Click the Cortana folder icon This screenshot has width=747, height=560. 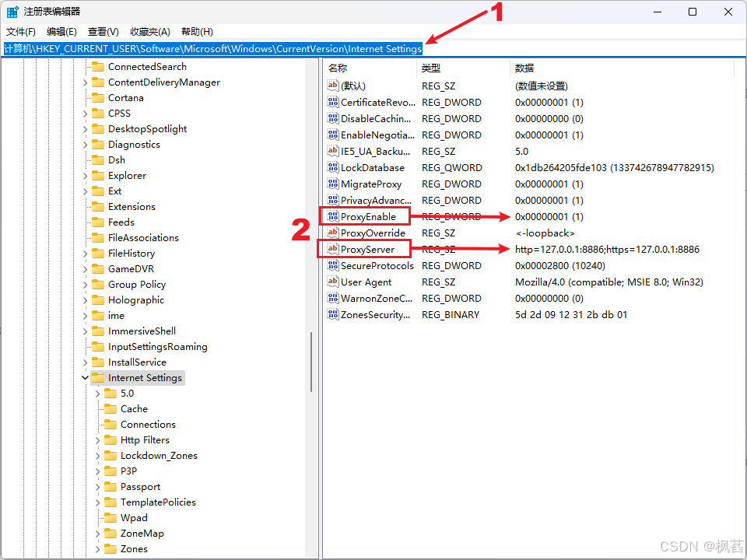[97, 97]
